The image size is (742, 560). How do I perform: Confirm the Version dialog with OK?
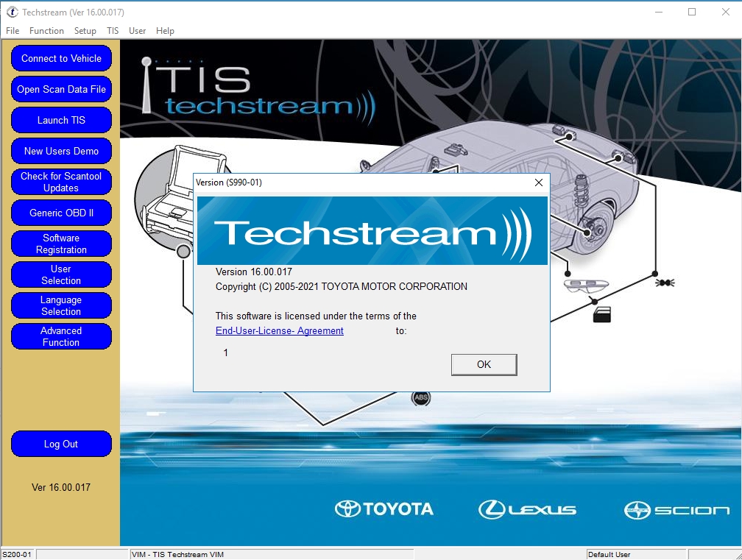click(x=484, y=365)
